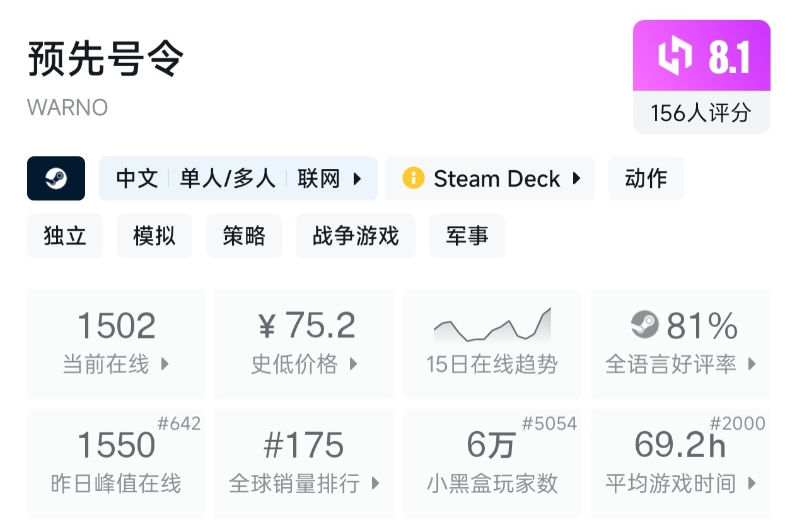Choose the 策略 tag
The width and height of the screenshot is (797, 532).
(x=243, y=236)
